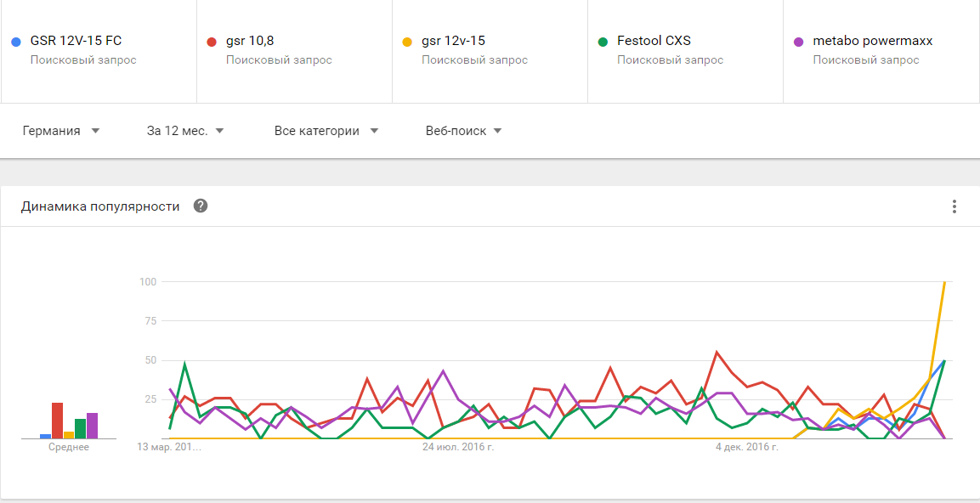This screenshot has height=503, width=980.
Task: Click the green average bar in Среднее chart
Action: pyautogui.click(x=80, y=428)
